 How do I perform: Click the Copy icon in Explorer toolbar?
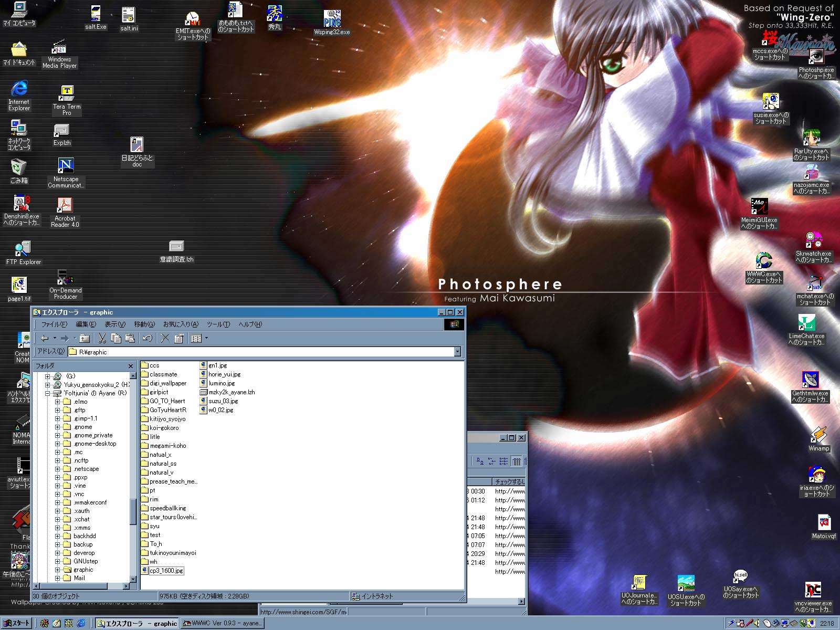(116, 339)
